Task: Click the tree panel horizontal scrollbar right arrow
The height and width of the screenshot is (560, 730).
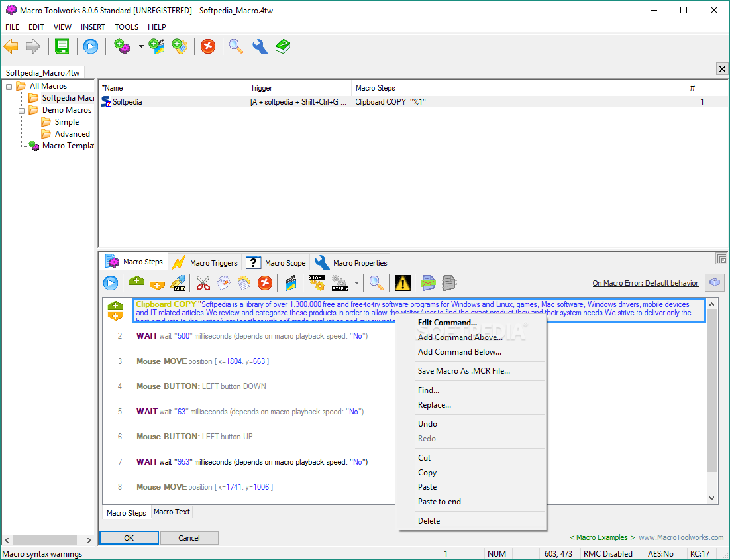Action: [x=89, y=540]
